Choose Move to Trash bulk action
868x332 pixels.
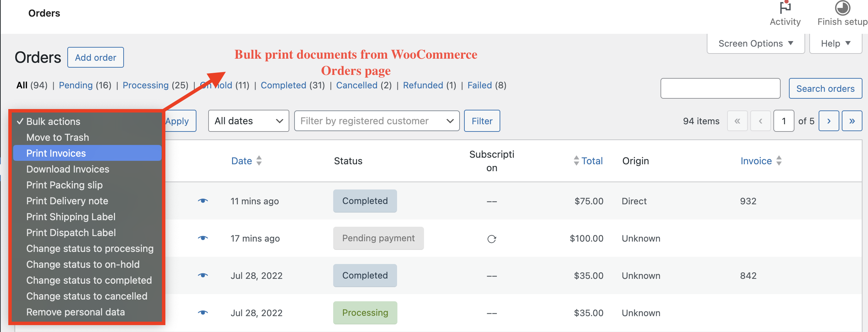(87, 137)
